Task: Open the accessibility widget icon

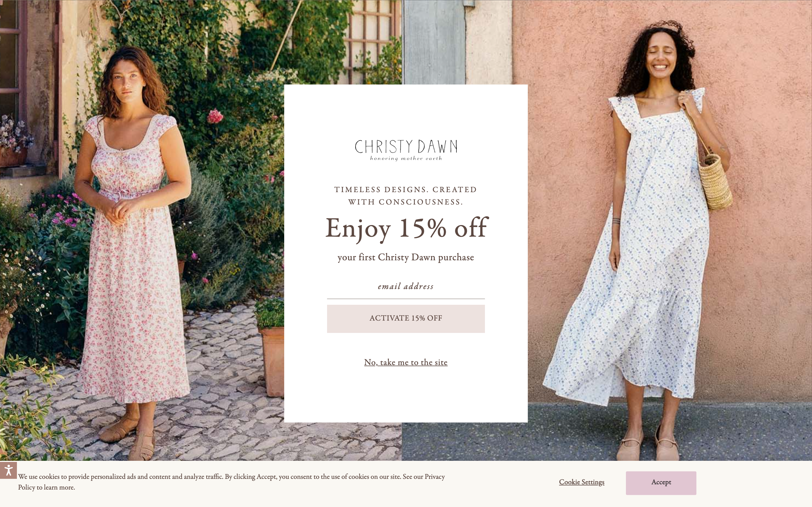Action: click(x=8, y=470)
